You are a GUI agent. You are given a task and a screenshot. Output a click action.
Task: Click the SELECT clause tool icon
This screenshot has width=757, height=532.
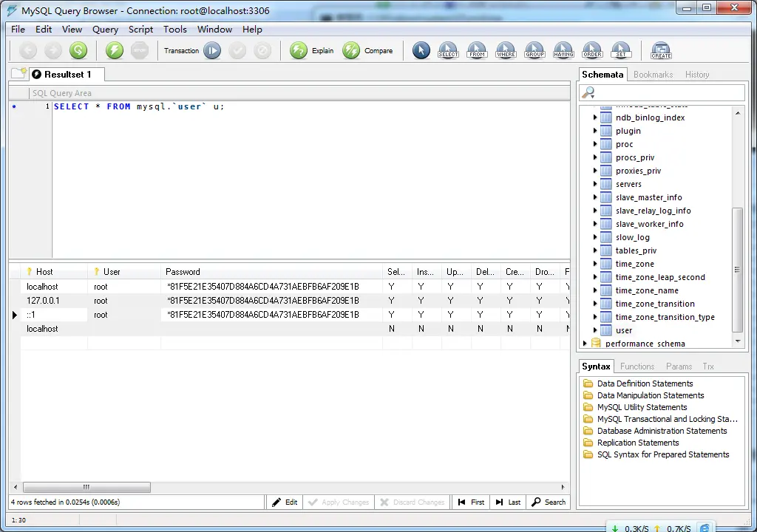point(448,50)
